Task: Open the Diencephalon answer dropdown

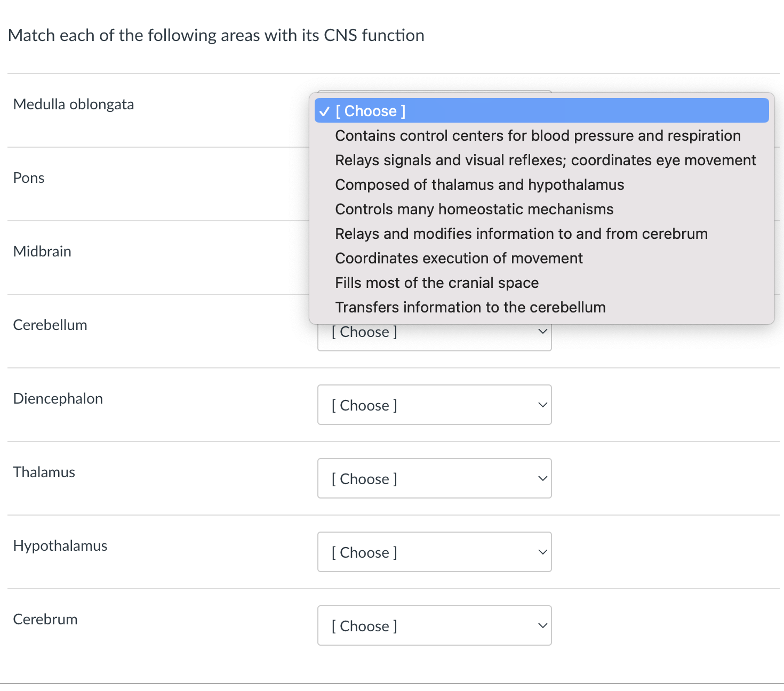Action: click(x=434, y=405)
